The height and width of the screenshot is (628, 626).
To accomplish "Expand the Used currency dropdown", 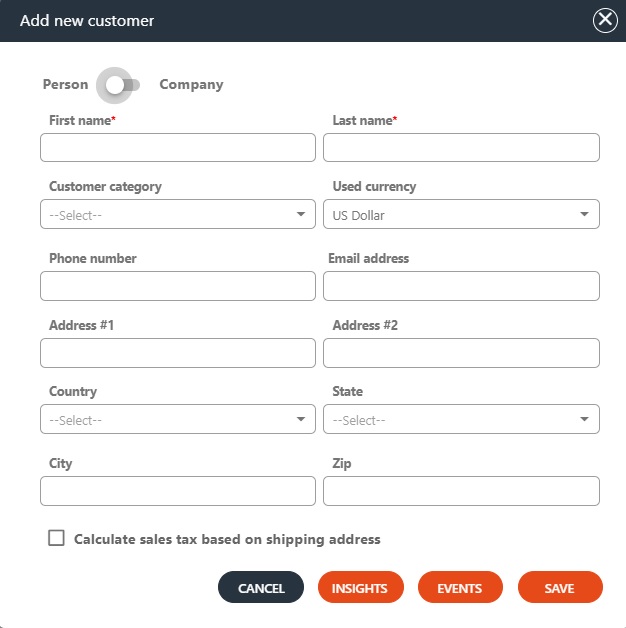I will [461, 214].
